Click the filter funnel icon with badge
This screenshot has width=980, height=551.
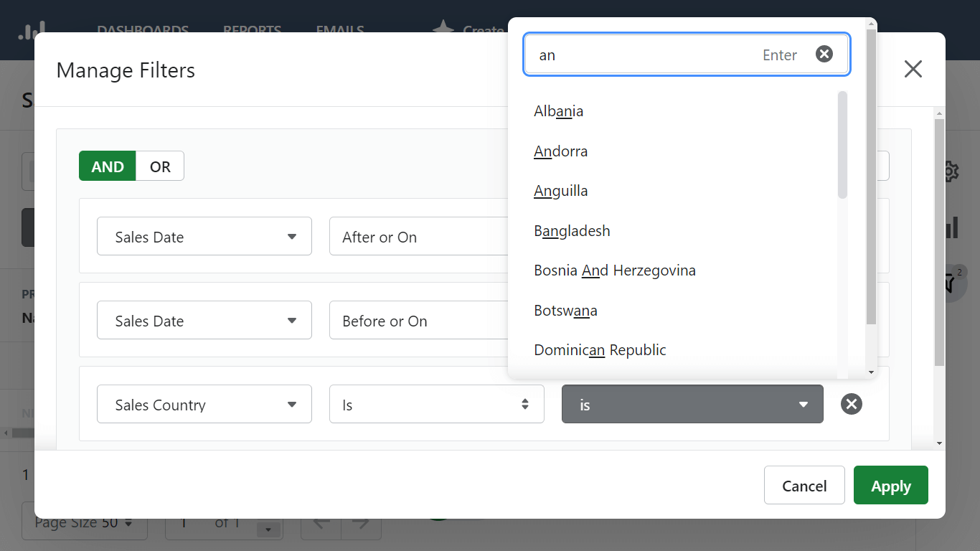951,282
